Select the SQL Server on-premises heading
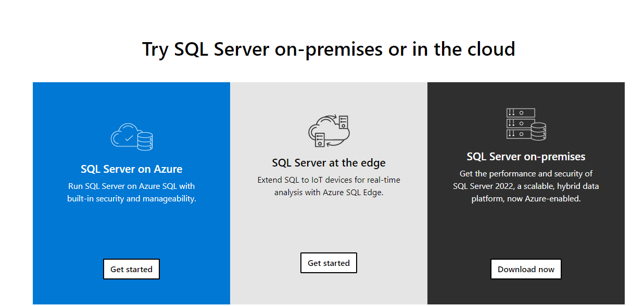The height and width of the screenshot is (306, 644). [526, 157]
